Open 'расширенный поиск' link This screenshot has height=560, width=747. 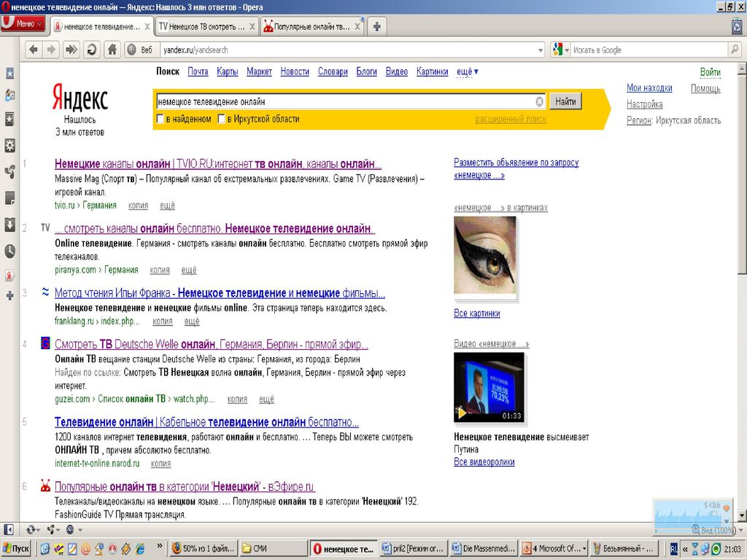(x=511, y=119)
